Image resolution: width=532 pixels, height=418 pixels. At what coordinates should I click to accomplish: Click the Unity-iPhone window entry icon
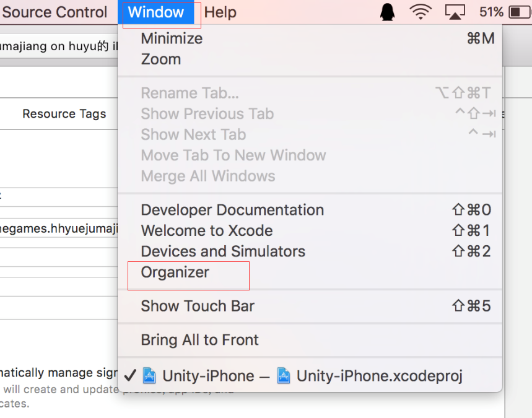149,376
